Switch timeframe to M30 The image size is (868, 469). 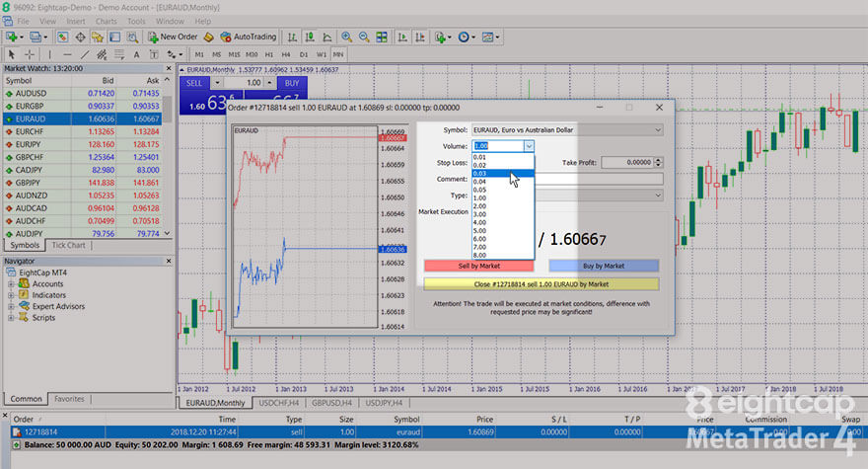tap(252, 54)
